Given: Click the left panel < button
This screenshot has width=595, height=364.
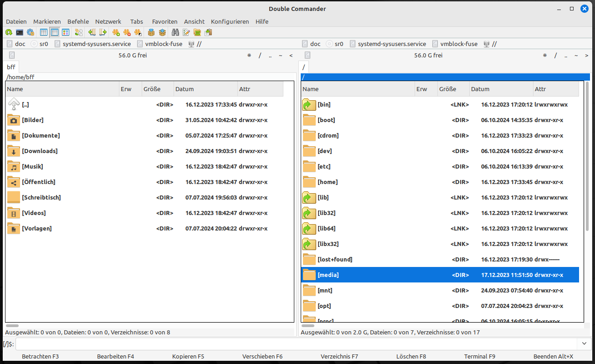Looking at the screenshot, I should pyautogui.click(x=291, y=55).
